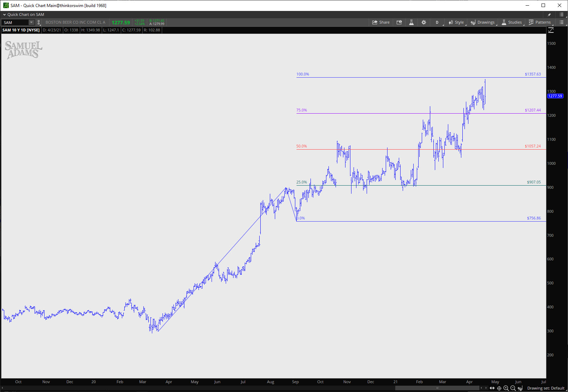
Task: Open the Drawings menu
Action: (x=483, y=22)
